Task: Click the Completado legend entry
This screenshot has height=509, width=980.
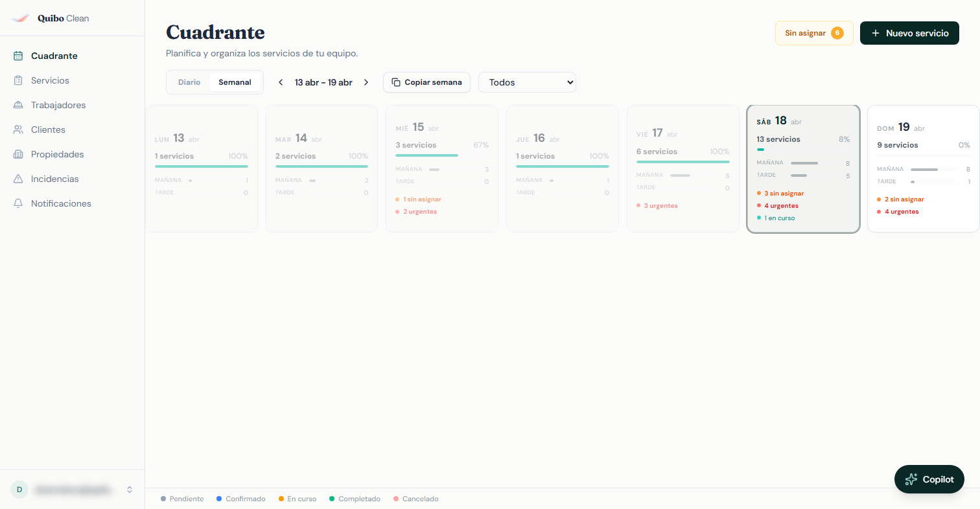Action: pos(355,499)
